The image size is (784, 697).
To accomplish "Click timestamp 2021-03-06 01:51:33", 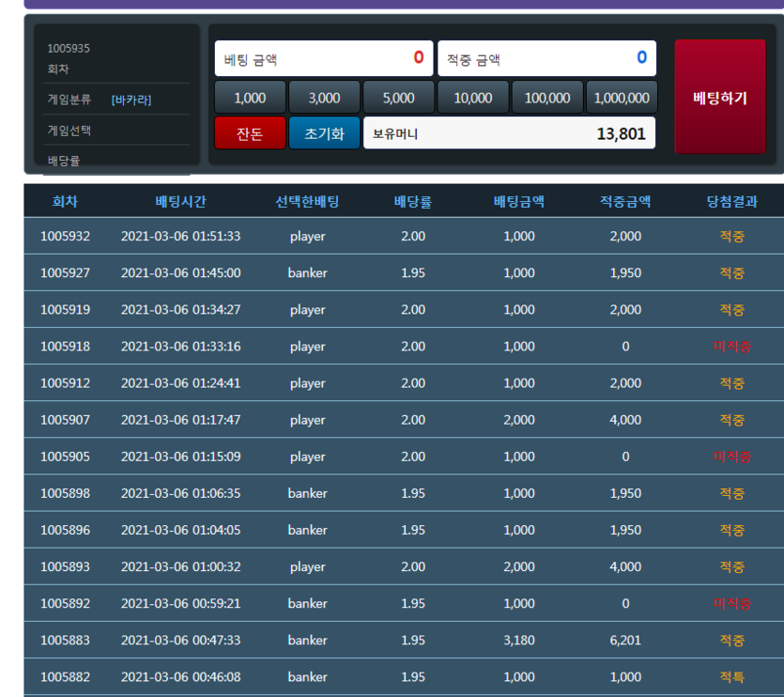I will pos(180,236).
